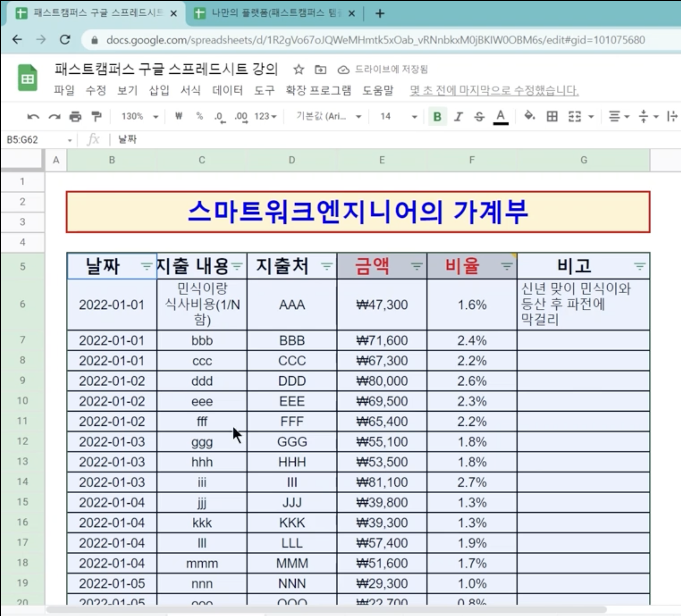Apply currency (₩) format
This screenshot has width=681, height=616.
[x=179, y=116]
